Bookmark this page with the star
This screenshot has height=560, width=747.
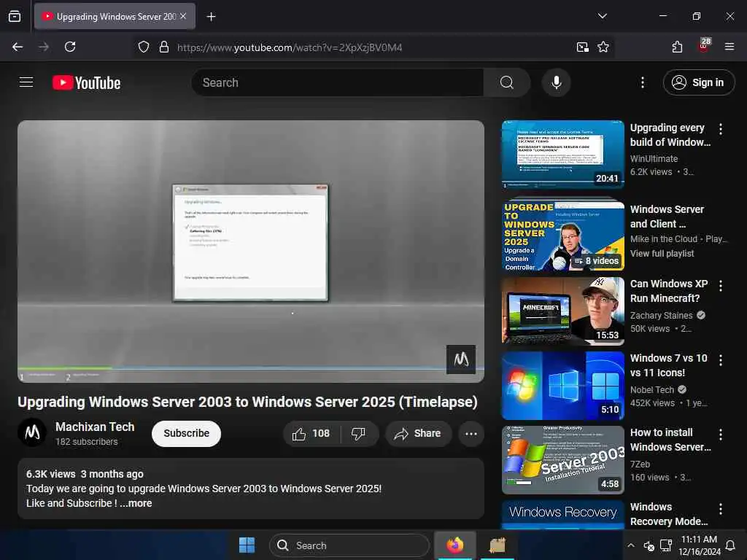tap(603, 47)
